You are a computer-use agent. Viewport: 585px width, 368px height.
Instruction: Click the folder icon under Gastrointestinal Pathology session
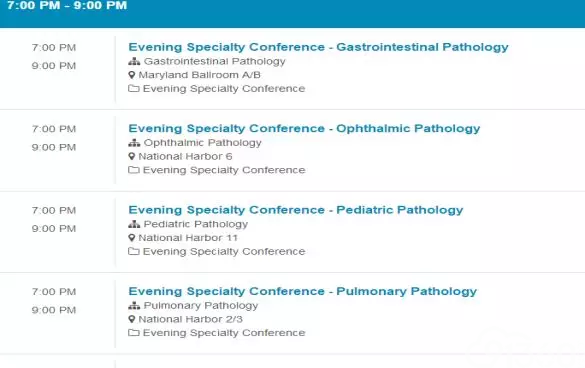[x=134, y=89]
